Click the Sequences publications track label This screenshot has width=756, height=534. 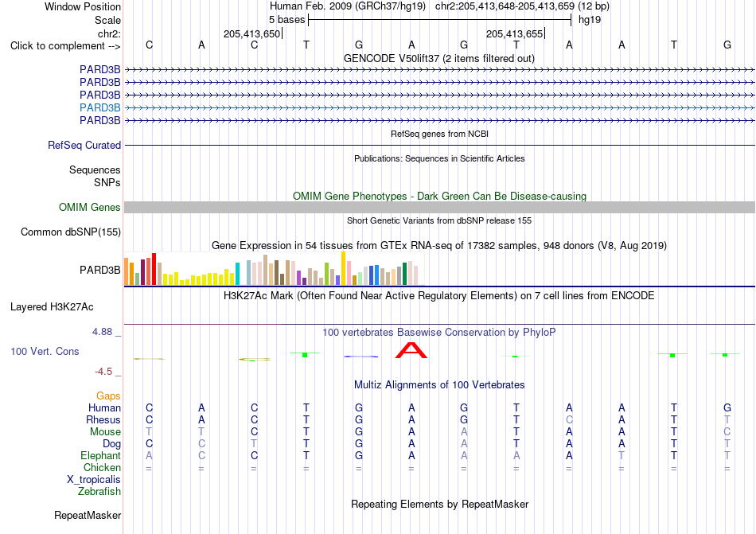pos(95,170)
